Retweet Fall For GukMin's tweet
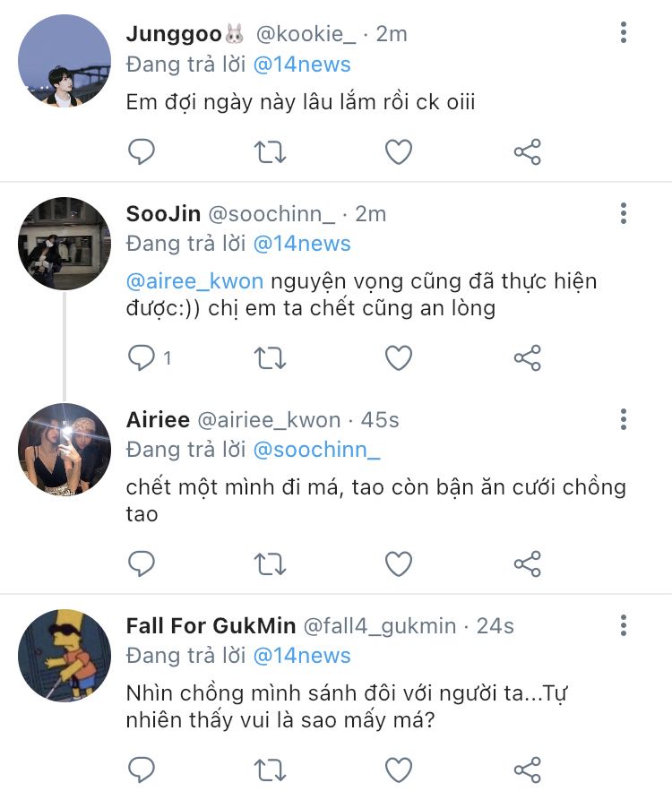The width and height of the screenshot is (672, 791). [x=270, y=770]
